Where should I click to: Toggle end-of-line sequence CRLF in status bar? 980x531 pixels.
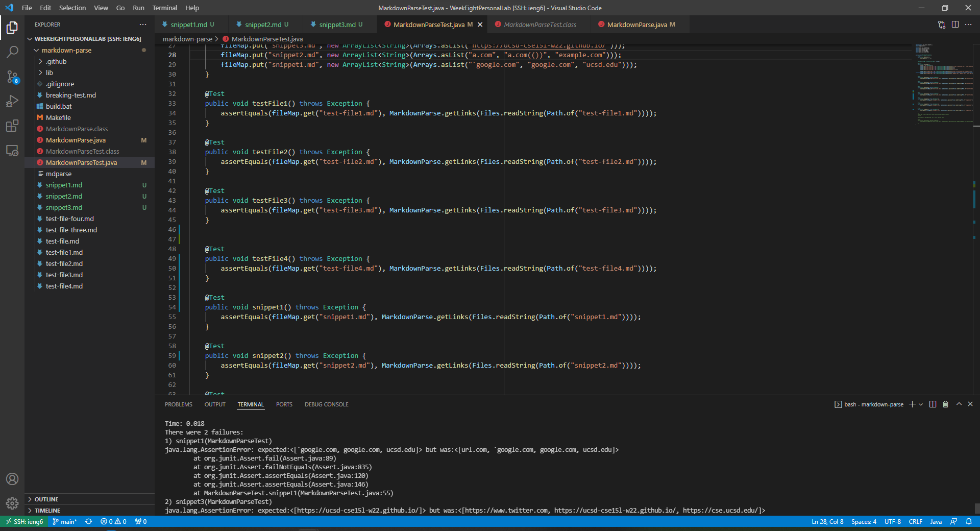(x=915, y=521)
